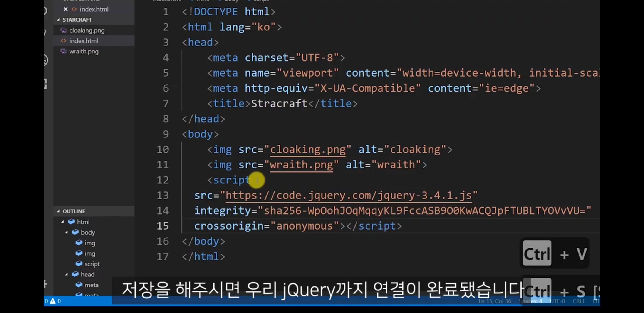Collapse the STARCRAFT folder arrow
The width and height of the screenshot is (644, 313).
point(58,20)
